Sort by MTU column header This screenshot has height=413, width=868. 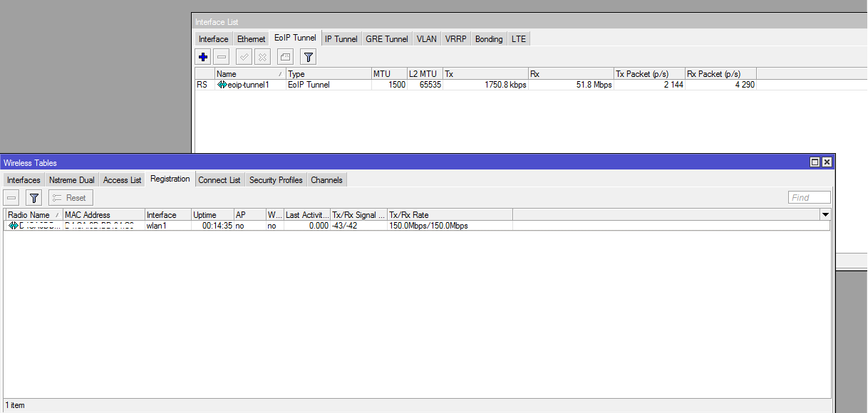point(389,74)
